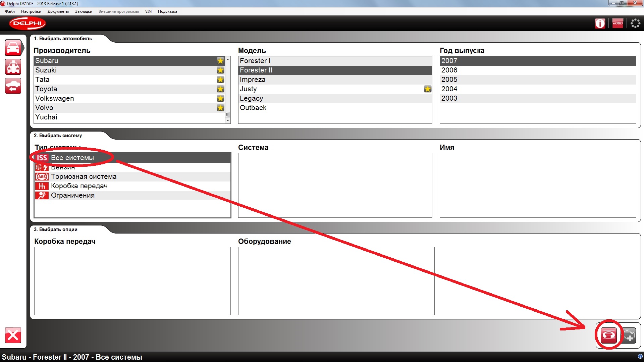
Task: Toggle favorite star for Suzuki
Action: (220, 70)
